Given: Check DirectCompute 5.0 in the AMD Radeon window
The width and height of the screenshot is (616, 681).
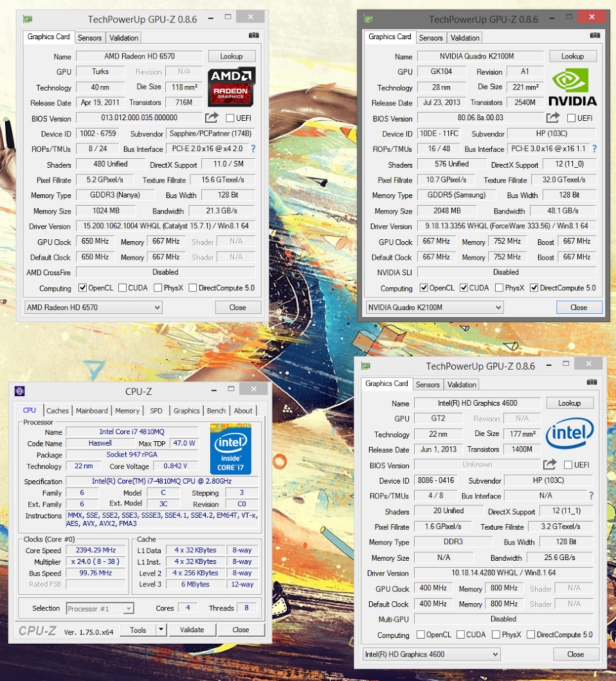Looking at the screenshot, I should pos(193,287).
